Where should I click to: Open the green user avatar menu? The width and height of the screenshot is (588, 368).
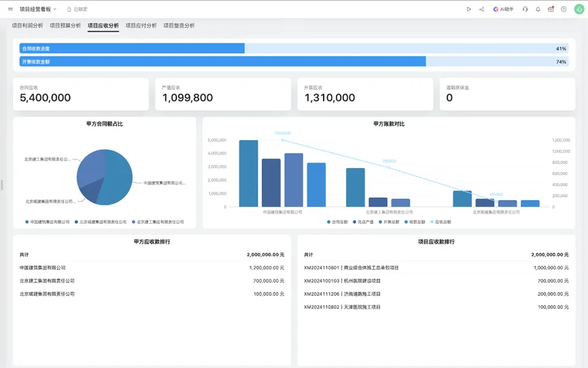pyautogui.click(x=578, y=10)
